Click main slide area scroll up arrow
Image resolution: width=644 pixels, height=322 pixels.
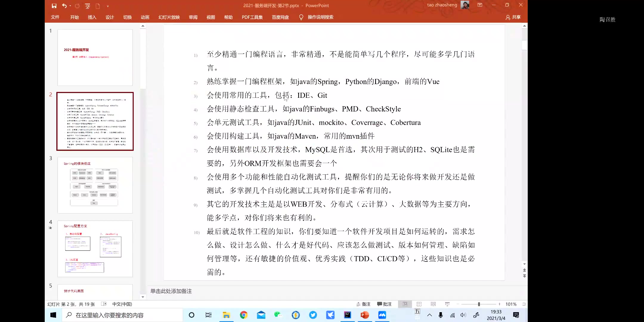tap(524, 26)
